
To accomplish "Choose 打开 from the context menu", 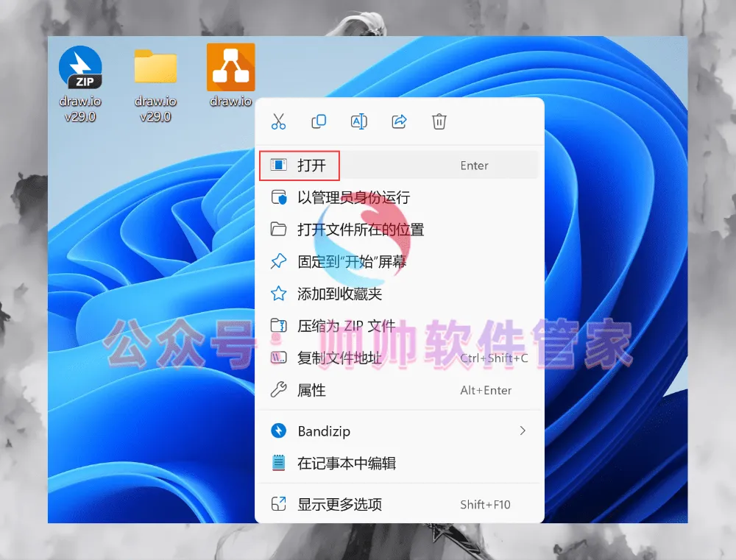I will pyautogui.click(x=398, y=166).
